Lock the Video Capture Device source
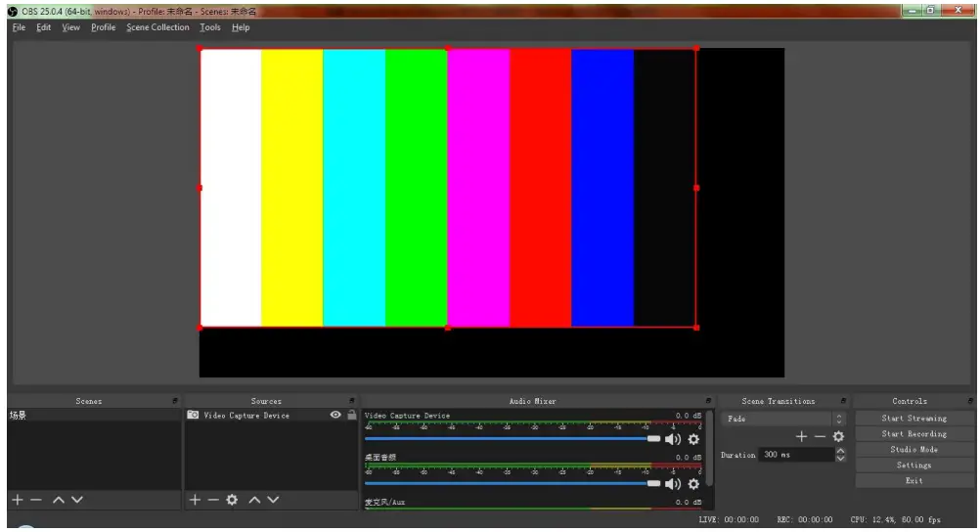Screen dimensions: 980x532 pos(352,415)
